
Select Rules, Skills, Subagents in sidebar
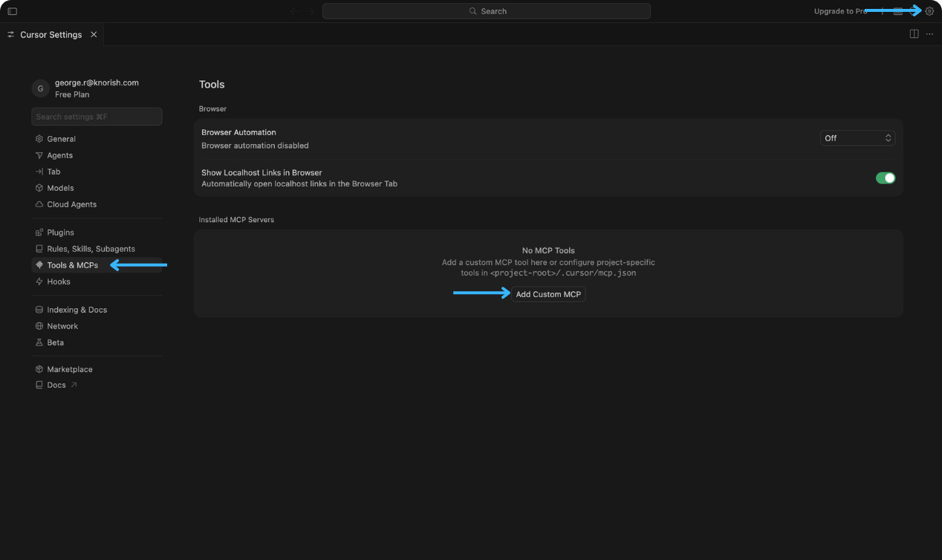[91, 249]
